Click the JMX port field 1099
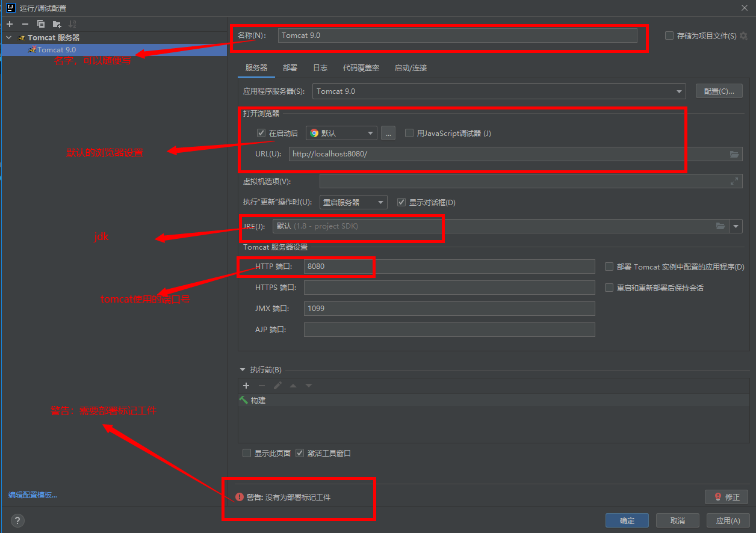This screenshot has width=756, height=533. click(x=449, y=309)
